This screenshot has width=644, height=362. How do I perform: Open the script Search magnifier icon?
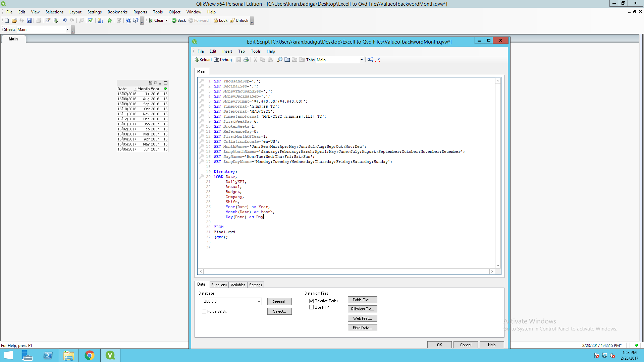pos(279,60)
